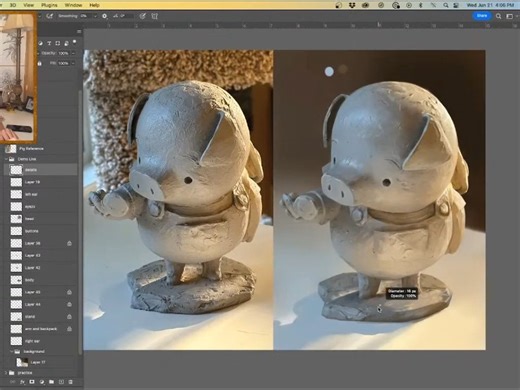
Task: Click the Pig Reference layer thumbnail
Action: [x=11, y=149]
